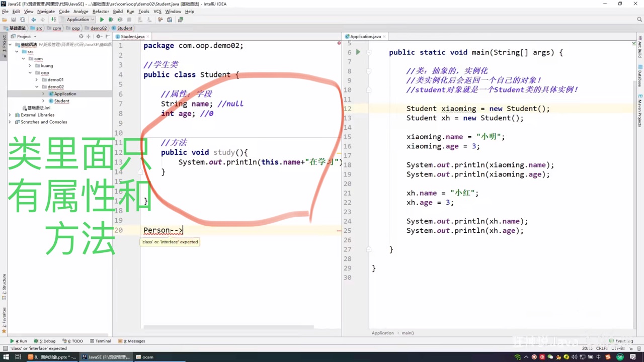Close the Student.java editor tab
Image resolution: width=644 pixels, height=362 pixels.
148,36
